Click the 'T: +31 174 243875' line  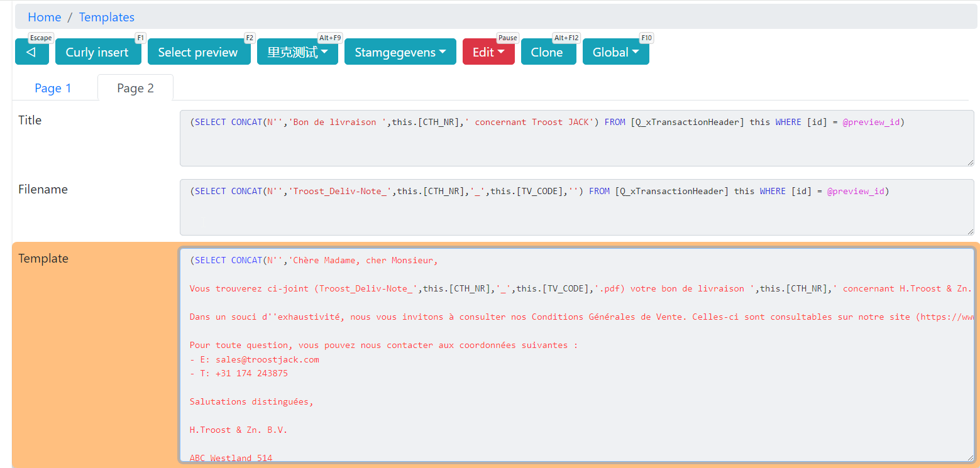pyautogui.click(x=239, y=373)
